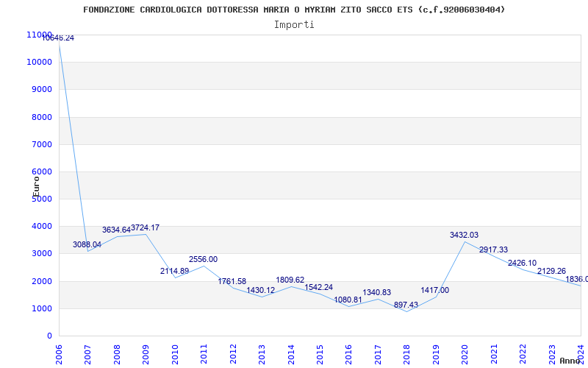Click the 2129.26 value label
The width and height of the screenshot is (588, 368).
click(552, 271)
